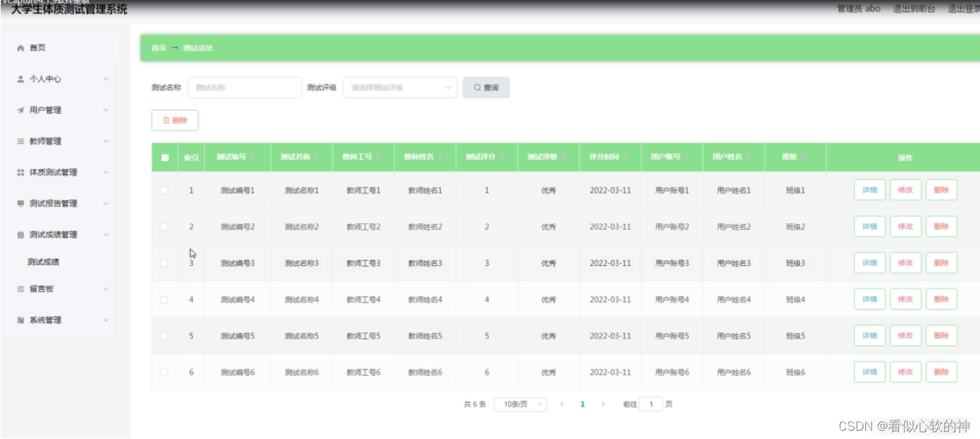Expand 个人中心 menu chevron
This screenshot has width=980, height=439.
pyautogui.click(x=106, y=79)
